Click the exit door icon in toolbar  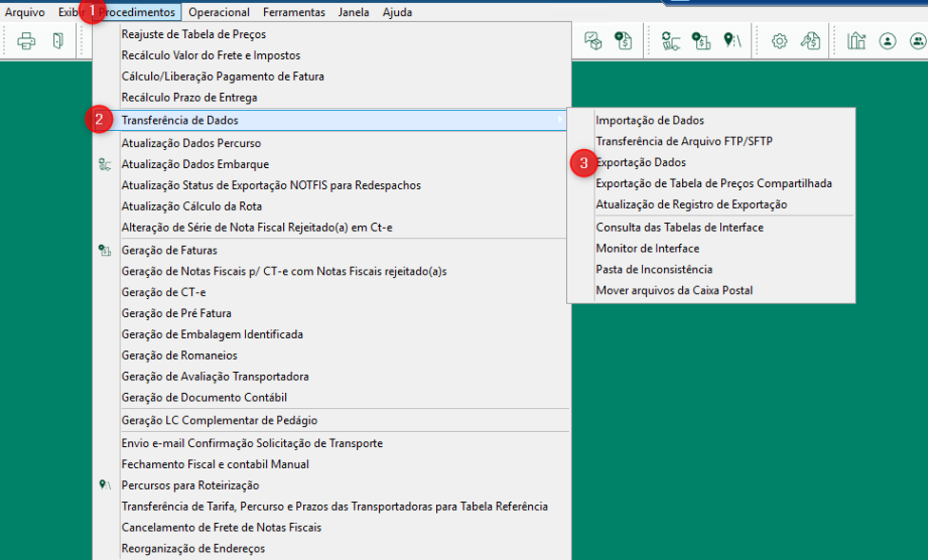[x=58, y=41]
